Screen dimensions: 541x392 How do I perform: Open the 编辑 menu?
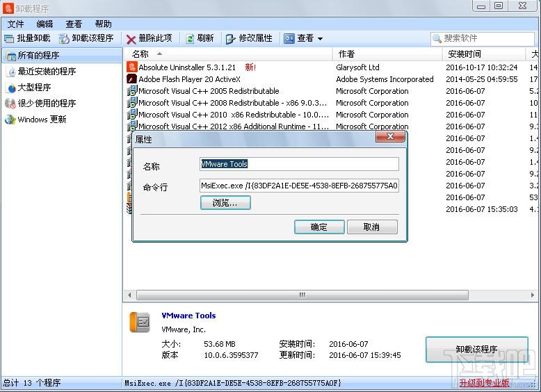[45, 24]
